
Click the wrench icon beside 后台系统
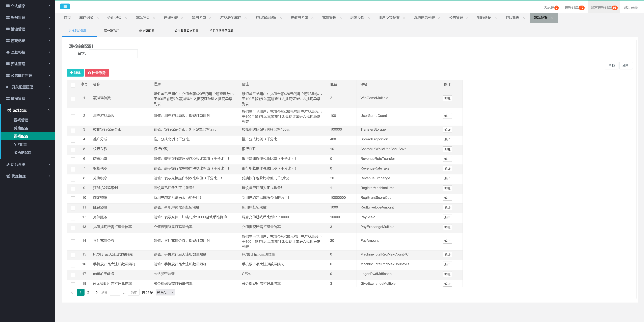click(x=8, y=165)
